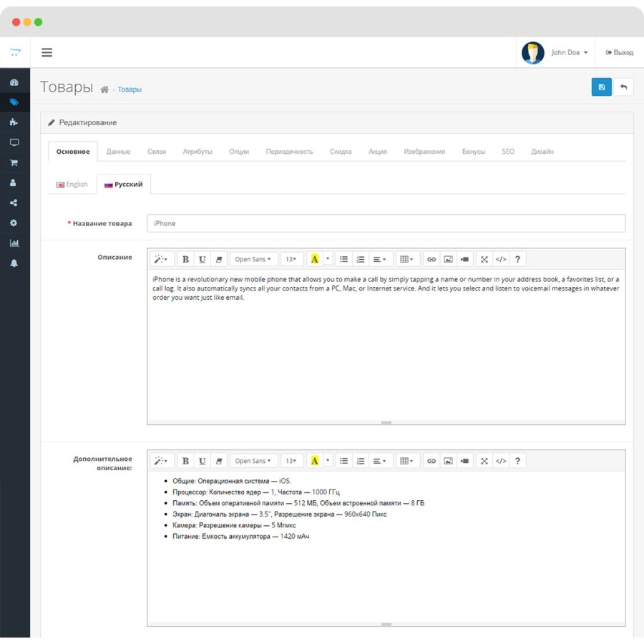The width and height of the screenshot is (644, 644).
Task: Open the dashboard icon in sidebar
Action: click(14, 82)
